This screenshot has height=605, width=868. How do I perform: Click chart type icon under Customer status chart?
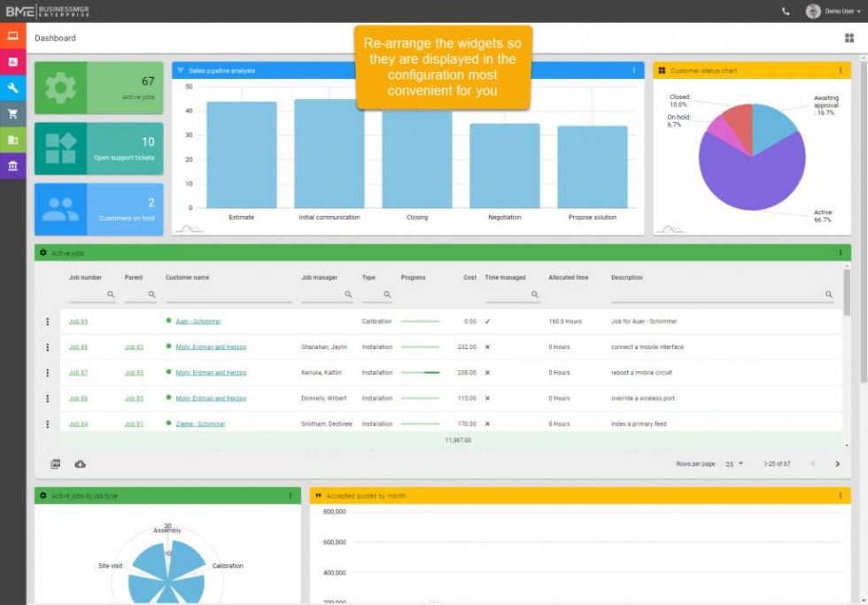[x=670, y=228]
